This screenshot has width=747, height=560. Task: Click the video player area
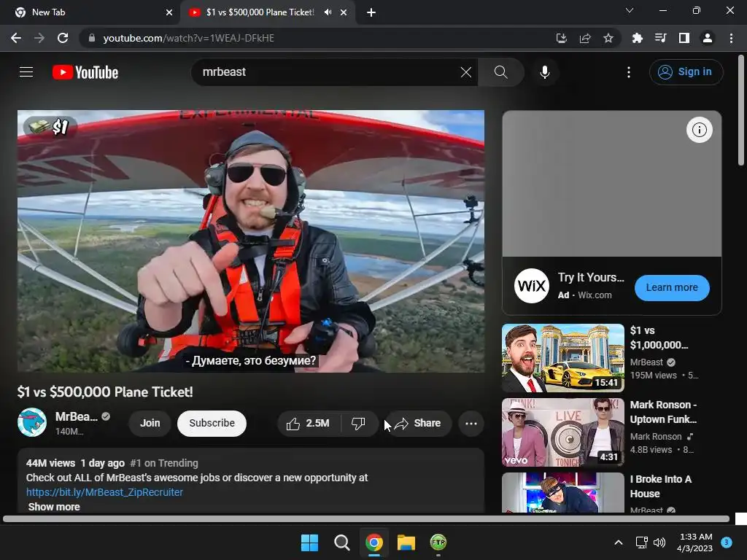[251, 241]
